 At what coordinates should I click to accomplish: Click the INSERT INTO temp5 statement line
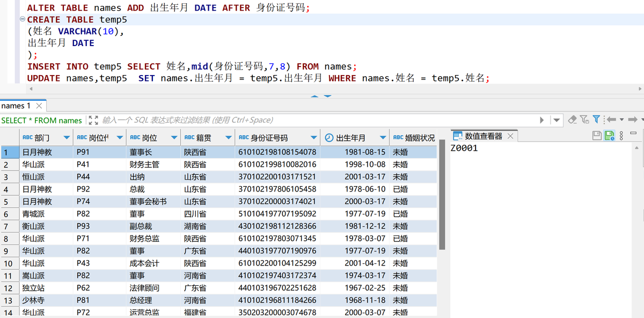(192, 66)
